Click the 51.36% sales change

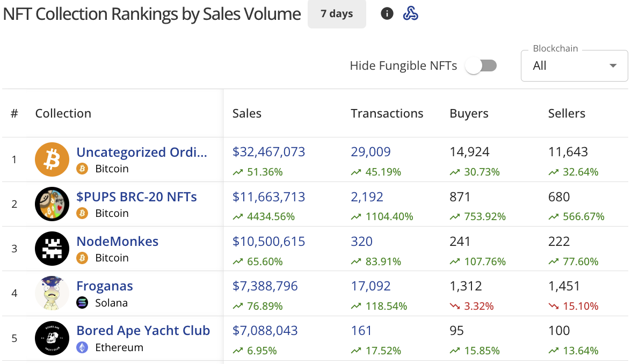pos(265,172)
